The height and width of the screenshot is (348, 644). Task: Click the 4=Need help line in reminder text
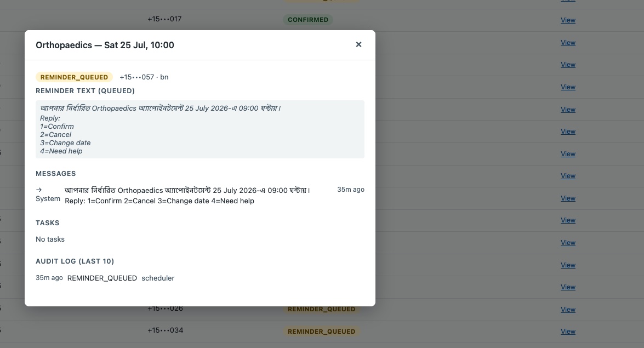61,151
